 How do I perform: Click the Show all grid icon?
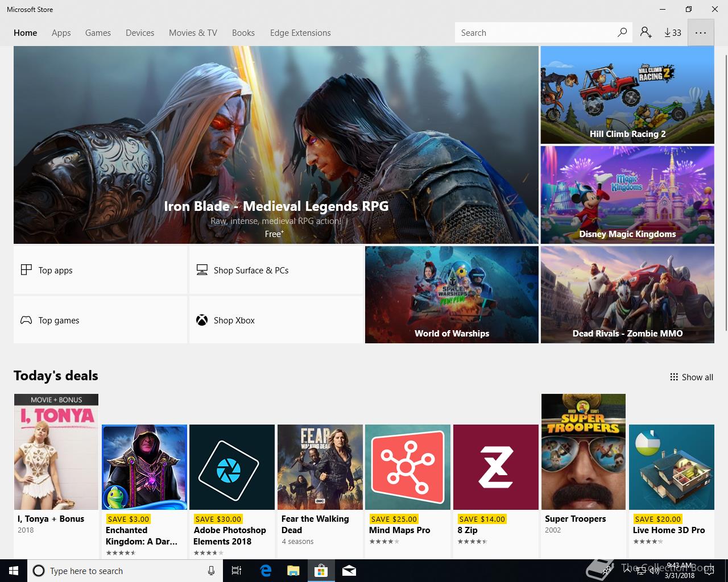[x=674, y=377]
